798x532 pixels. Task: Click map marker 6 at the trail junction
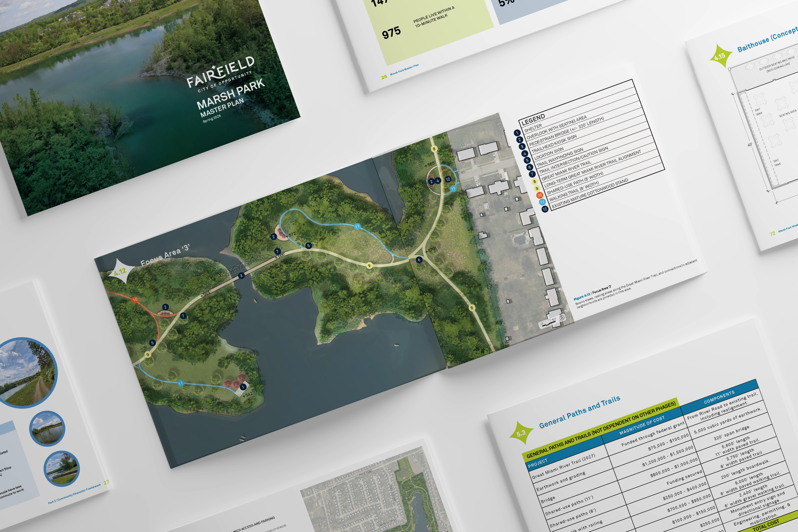pyautogui.click(x=419, y=260)
